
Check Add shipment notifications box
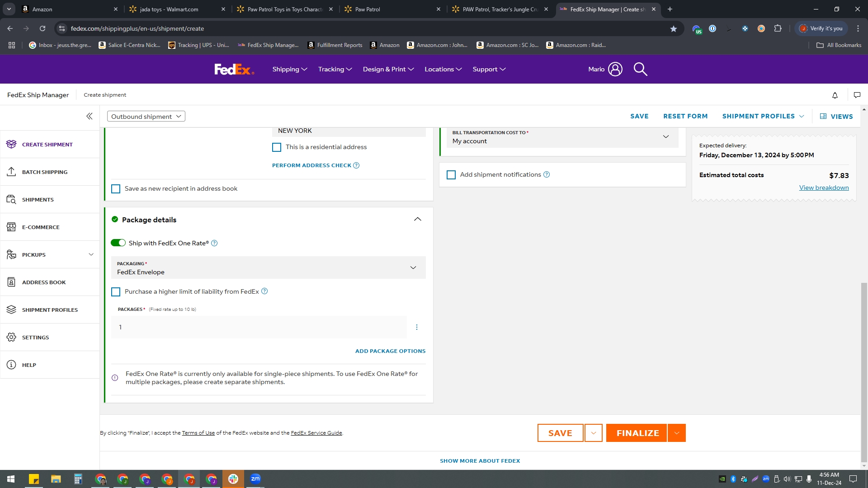tap(451, 175)
